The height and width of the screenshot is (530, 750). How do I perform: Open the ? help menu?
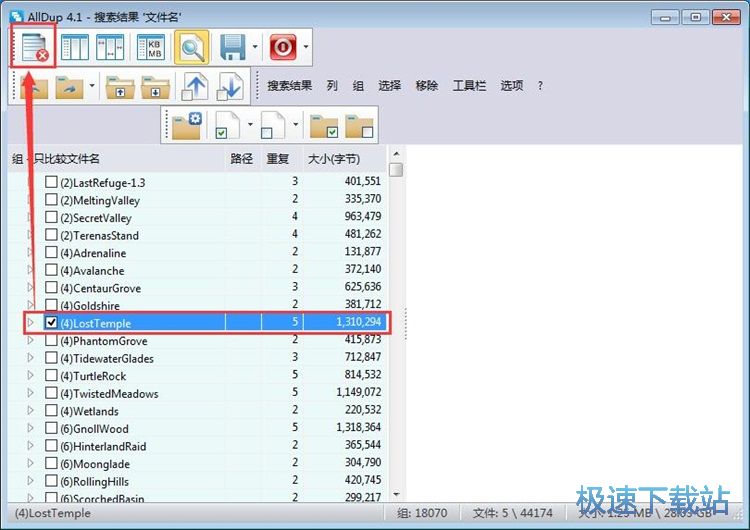(540, 86)
